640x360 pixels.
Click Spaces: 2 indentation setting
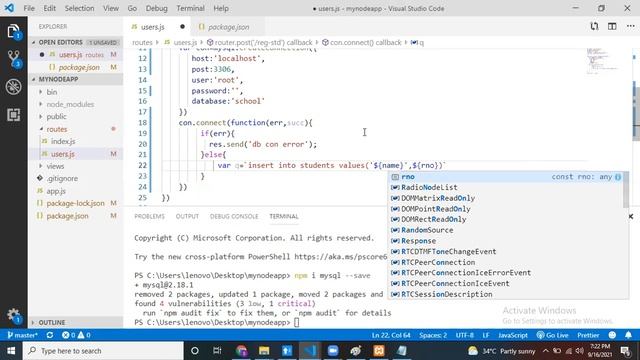[433, 335]
